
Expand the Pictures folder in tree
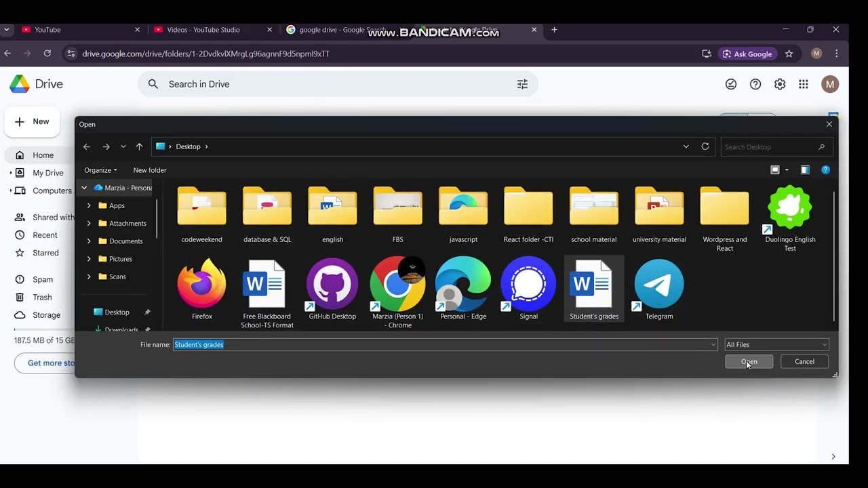click(89, 258)
